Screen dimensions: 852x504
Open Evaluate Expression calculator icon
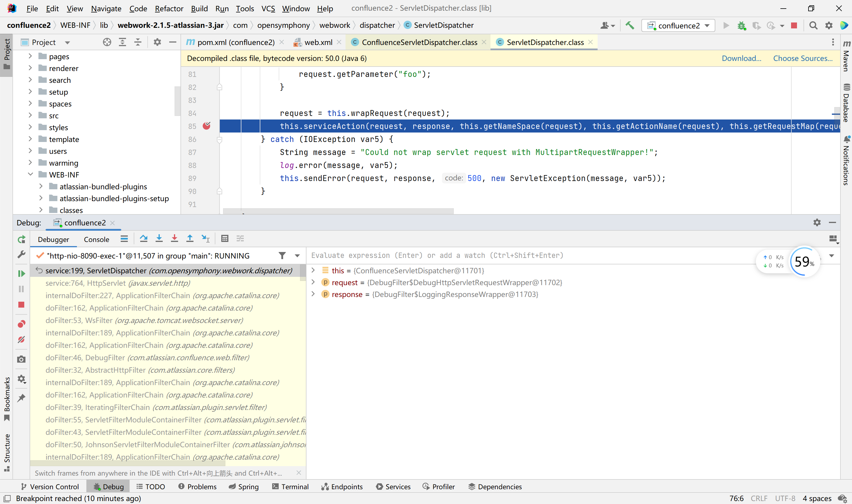tap(225, 239)
